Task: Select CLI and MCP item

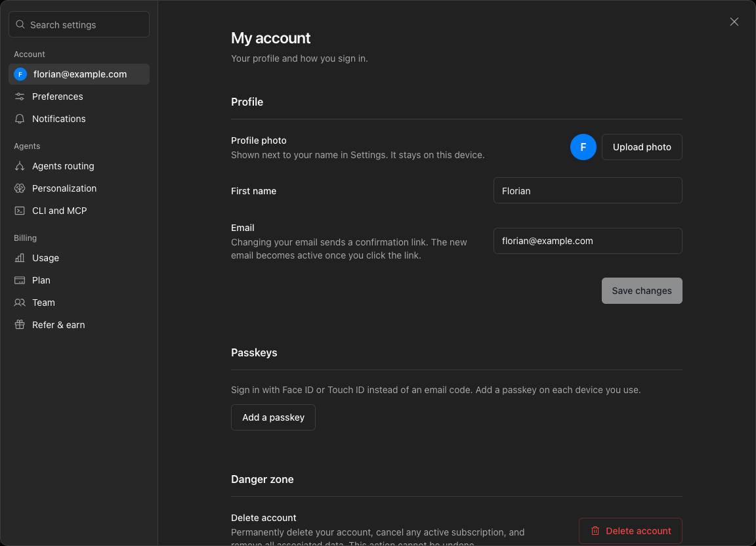Action: [79, 211]
